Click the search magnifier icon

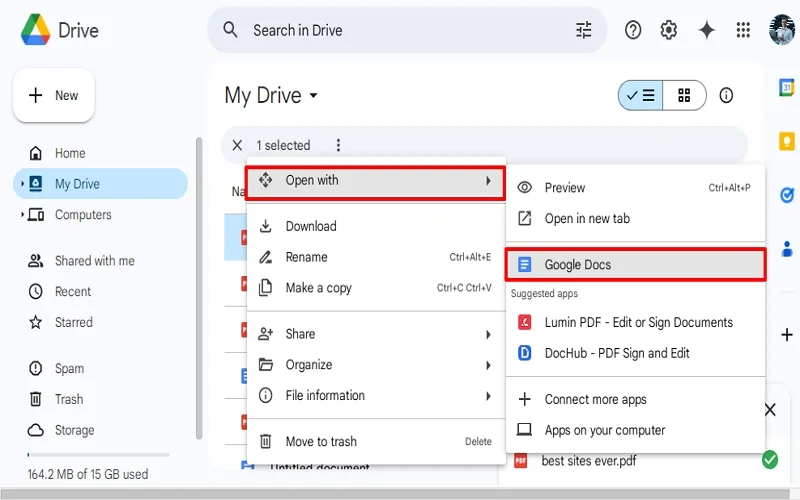(231, 30)
